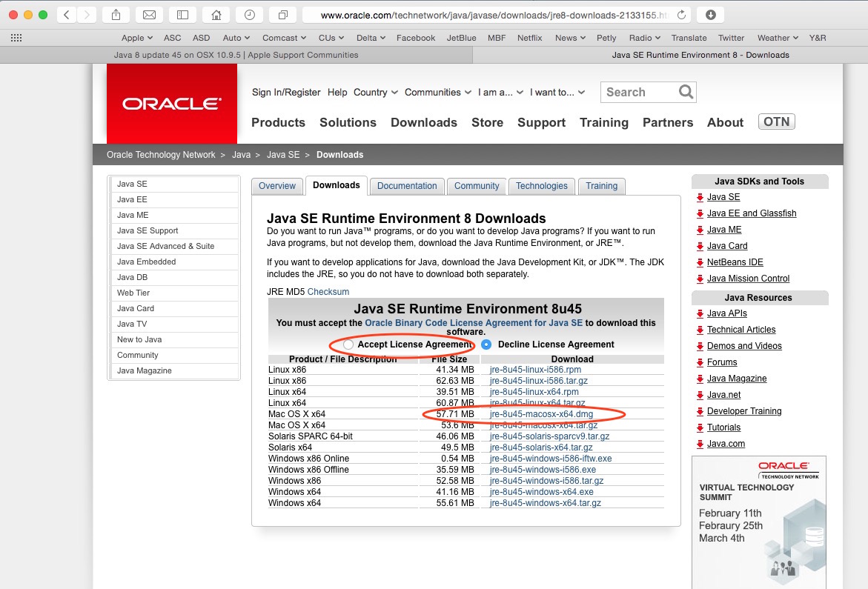Click the red icon beside Java Card link
Image resolution: width=868 pixels, height=589 pixels.
click(x=700, y=246)
